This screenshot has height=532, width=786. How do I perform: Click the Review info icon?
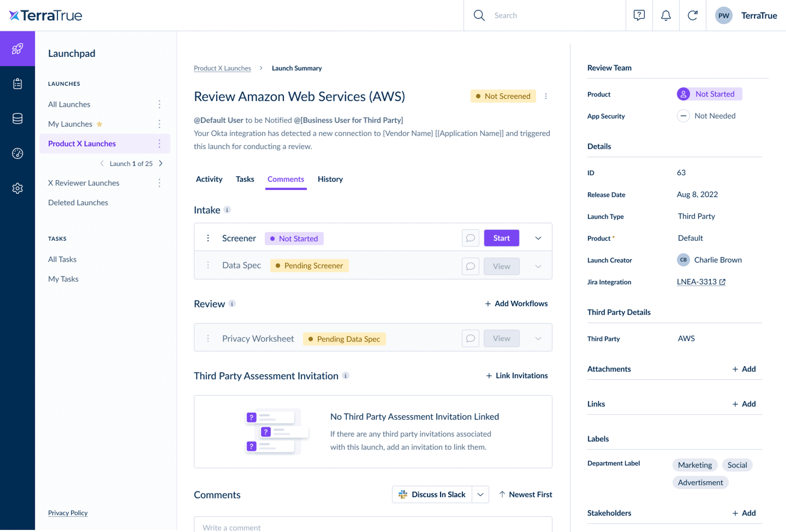pyautogui.click(x=232, y=303)
